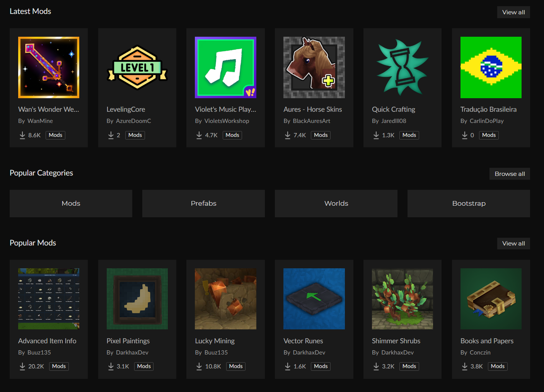This screenshot has height=392, width=544.
Task: Click the download icon beside Quick Crafting's count
Action: [376, 135]
